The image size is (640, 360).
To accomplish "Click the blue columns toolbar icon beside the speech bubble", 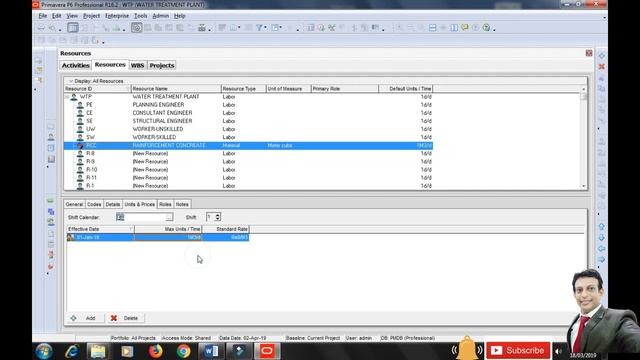I will click(454, 28).
